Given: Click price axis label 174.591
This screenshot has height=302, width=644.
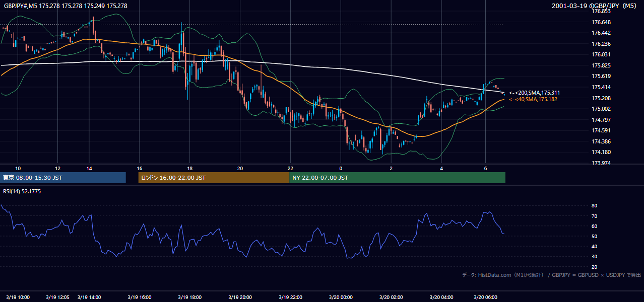Looking at the screenshot, I should (601, 131).
